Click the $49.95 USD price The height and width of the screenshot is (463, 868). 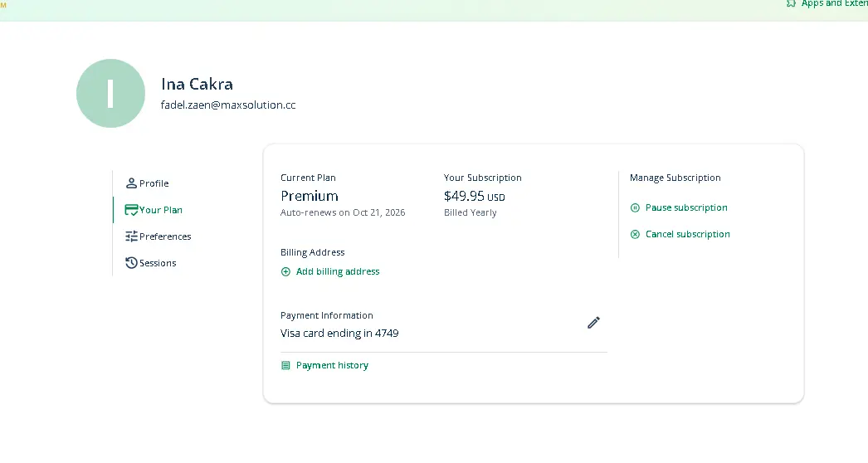click(475, 196)
